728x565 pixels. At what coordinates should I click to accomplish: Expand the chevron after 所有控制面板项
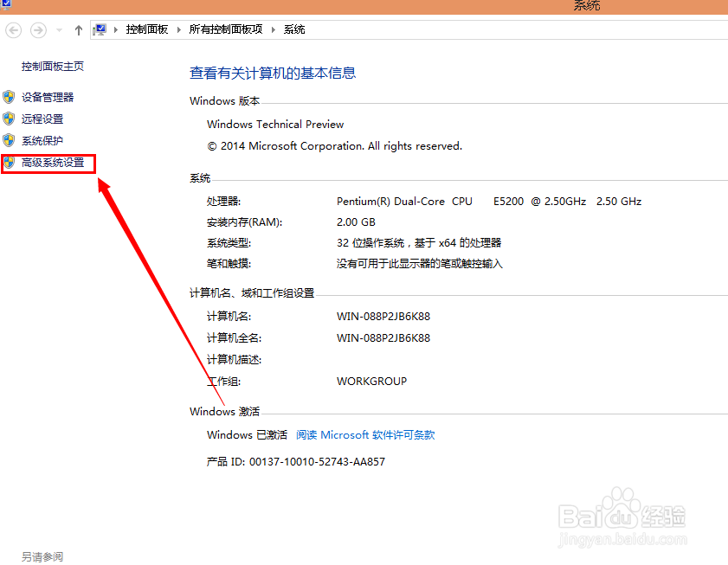pos(274,29)
